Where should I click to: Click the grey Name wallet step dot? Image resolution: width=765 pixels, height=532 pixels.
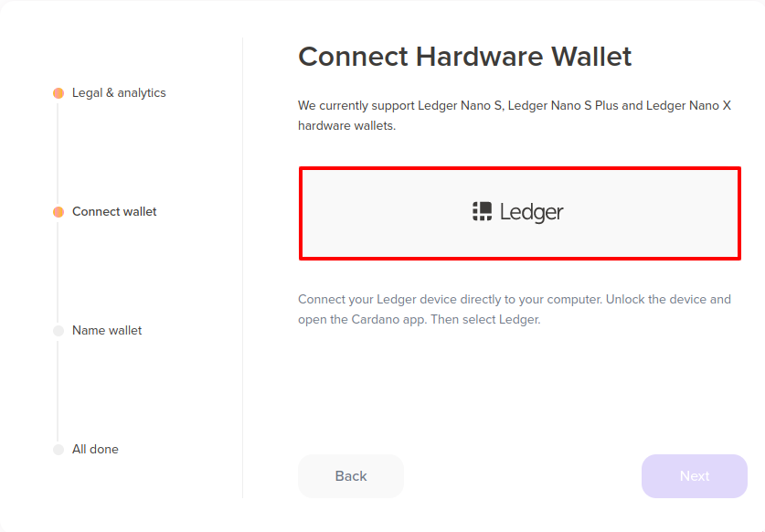coord(58,331)
